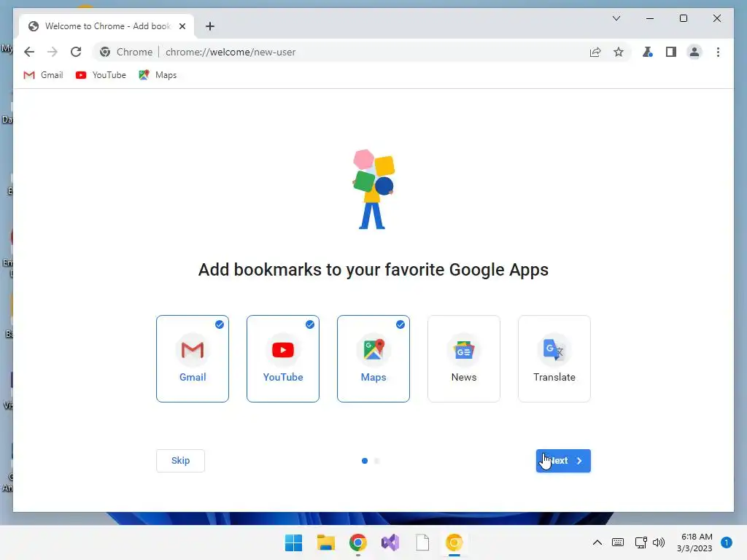Open the Chrome Labs flask icon
This screenshot has height=560, width=747.
pos(648,52)
